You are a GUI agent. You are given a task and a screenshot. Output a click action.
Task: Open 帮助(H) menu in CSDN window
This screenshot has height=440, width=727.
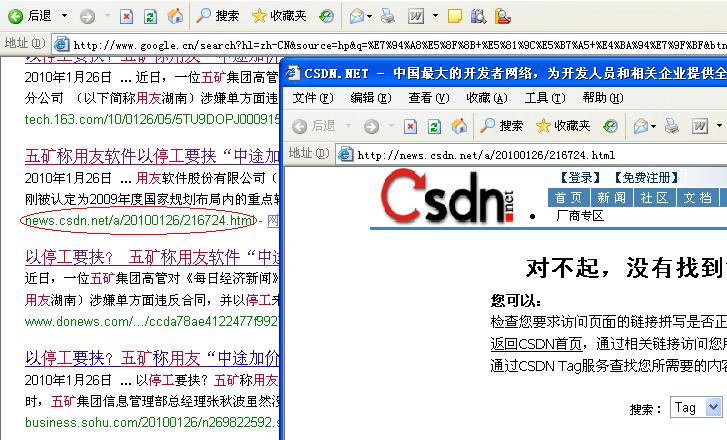coord(603,98)
